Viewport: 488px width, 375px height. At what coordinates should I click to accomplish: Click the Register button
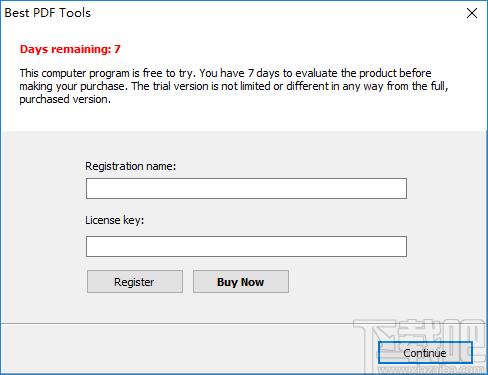click(x=135, y=282)
